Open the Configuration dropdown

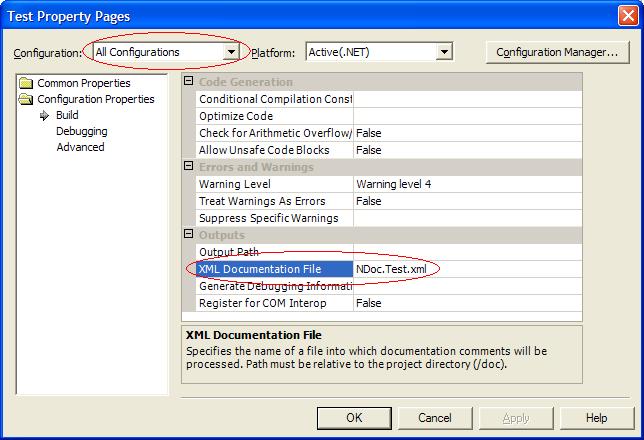tap(232, 52)
